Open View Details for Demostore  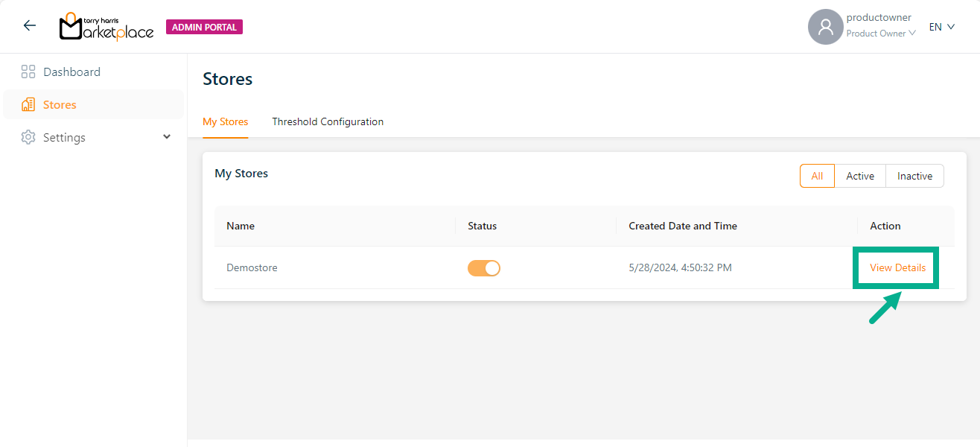tap(897, 268)
